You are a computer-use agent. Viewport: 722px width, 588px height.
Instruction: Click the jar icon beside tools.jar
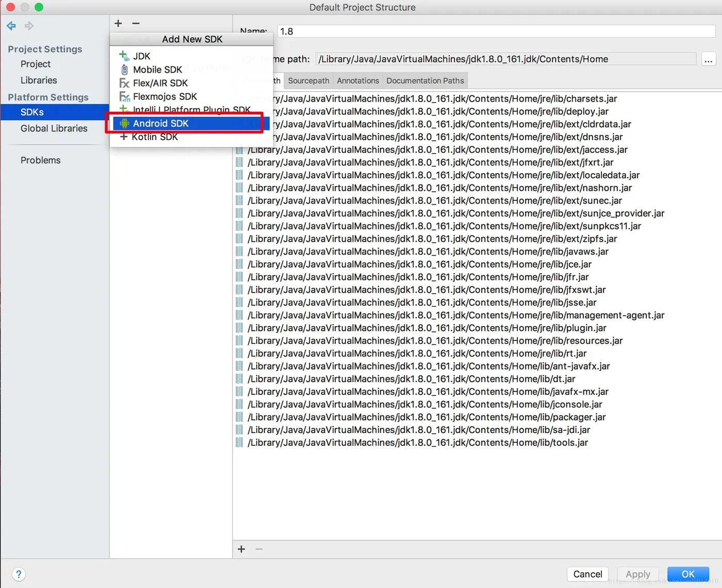tap(239, 443)
